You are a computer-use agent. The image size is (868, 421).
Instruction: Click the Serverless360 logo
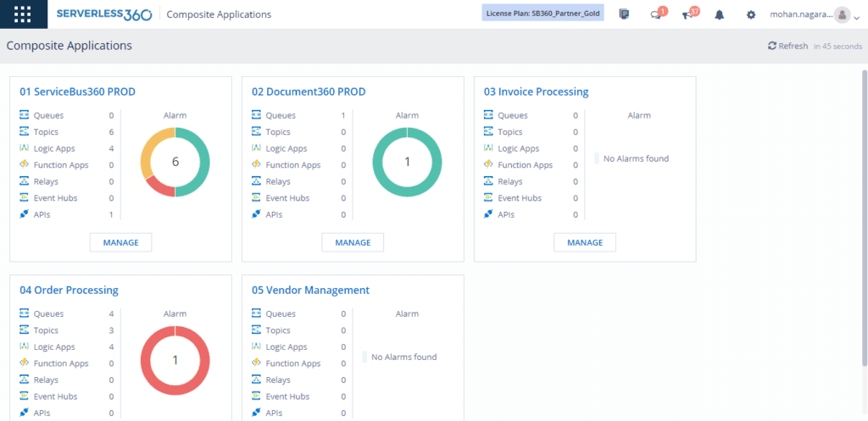click(x=105, y=14)
